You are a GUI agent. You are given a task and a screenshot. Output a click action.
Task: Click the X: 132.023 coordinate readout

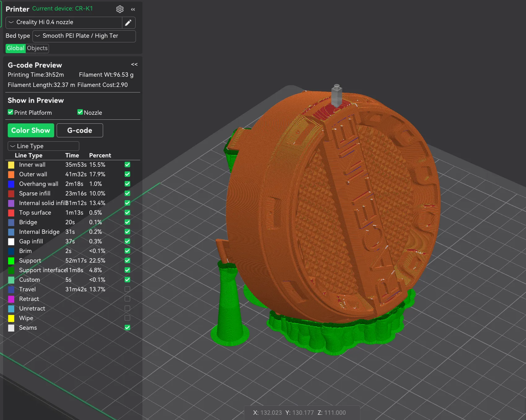point(267,413)
